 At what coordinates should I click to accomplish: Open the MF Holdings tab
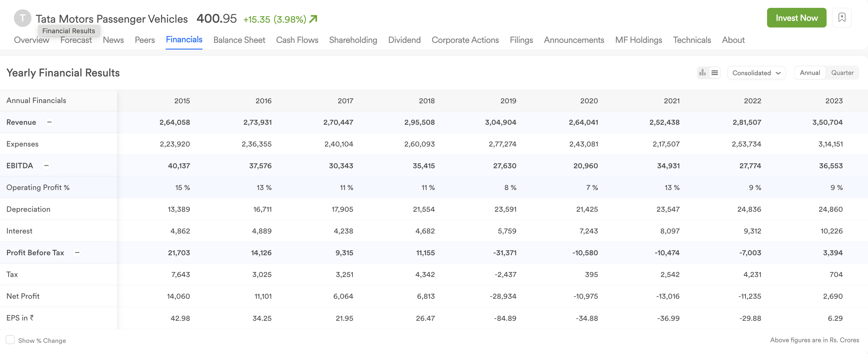639,40
